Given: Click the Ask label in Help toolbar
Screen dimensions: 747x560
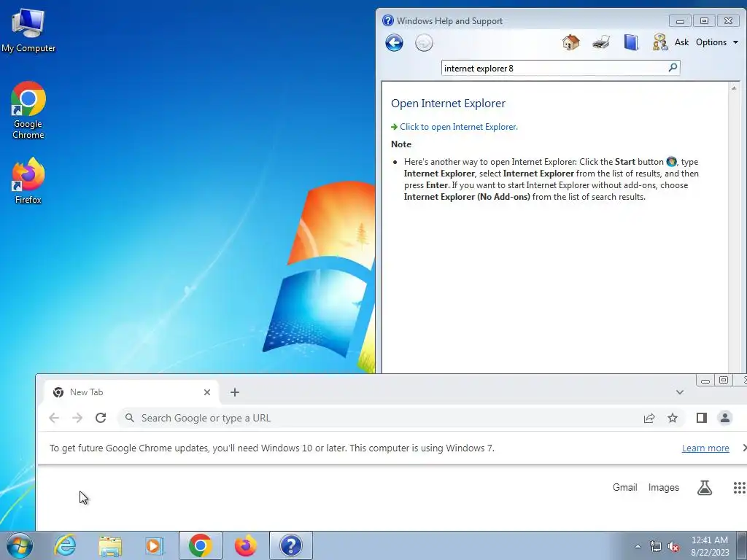Looking at the screenshot, I should coord(681,42).
